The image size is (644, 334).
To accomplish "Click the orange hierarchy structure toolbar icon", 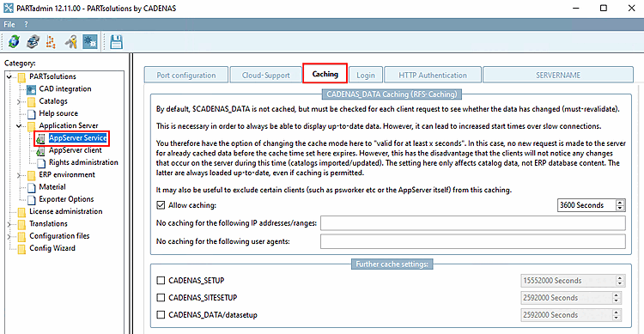I will [51, 41].
